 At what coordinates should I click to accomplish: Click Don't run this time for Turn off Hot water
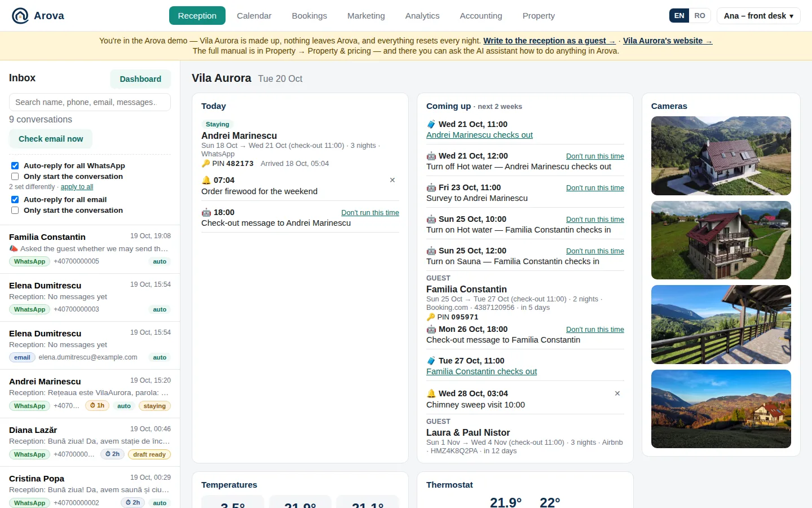[x=595, y=156]
